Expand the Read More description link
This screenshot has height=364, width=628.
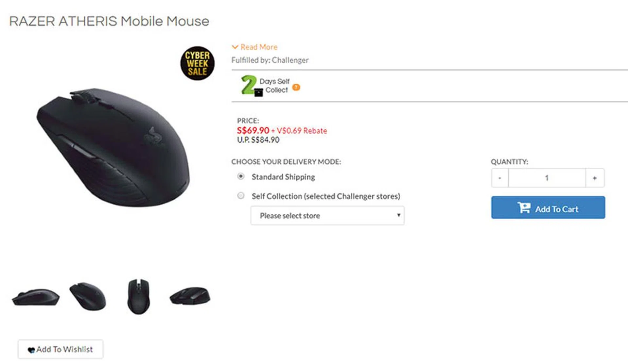[x=259, y=47]
